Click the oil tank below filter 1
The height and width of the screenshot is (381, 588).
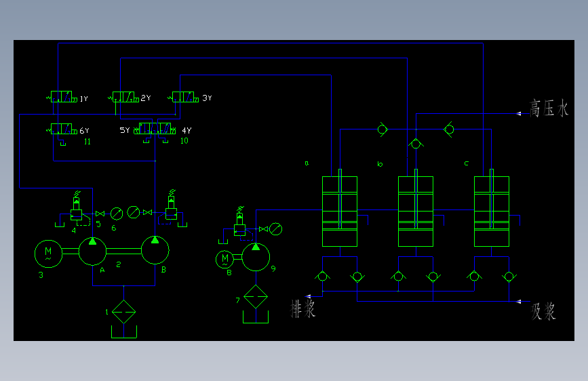pyautogui.click(x=124, y=332)
